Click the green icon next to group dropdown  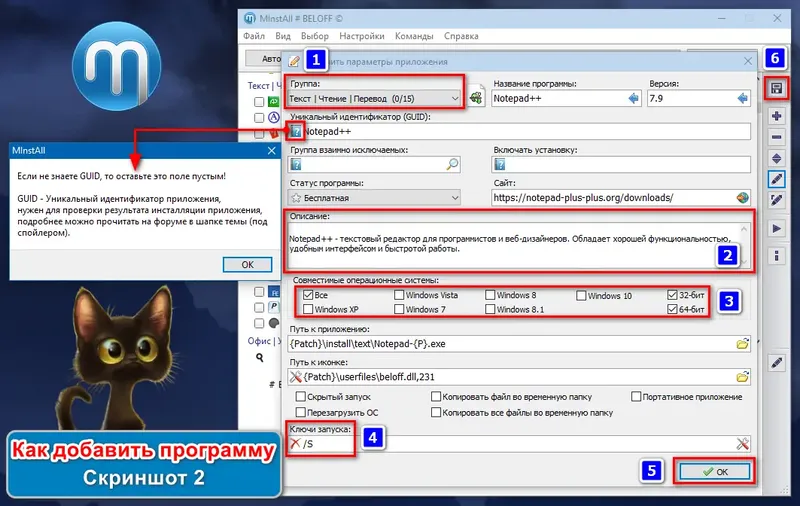[x=476, y=97]
